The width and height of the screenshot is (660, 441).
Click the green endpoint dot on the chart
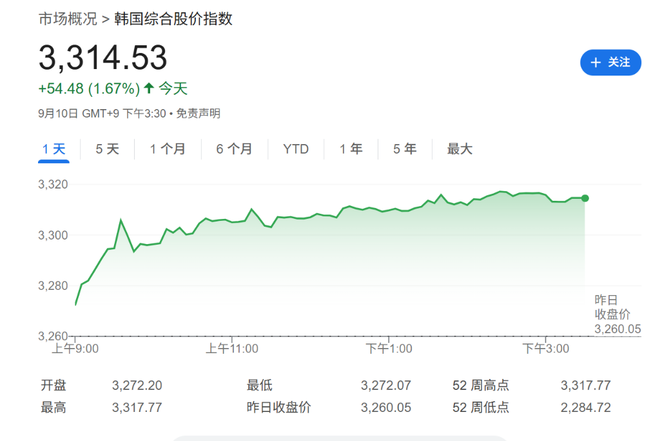(585, 198)
